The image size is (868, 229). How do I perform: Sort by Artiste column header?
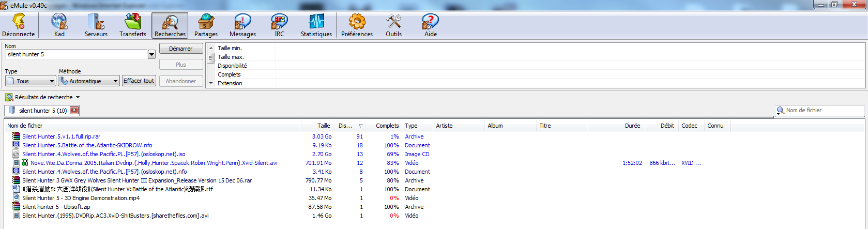459,126
